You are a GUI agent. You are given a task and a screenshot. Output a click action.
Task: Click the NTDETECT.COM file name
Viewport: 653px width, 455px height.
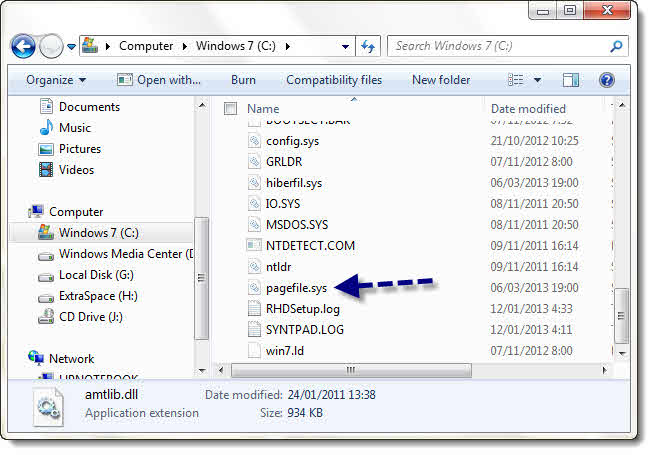click(310, 246)
